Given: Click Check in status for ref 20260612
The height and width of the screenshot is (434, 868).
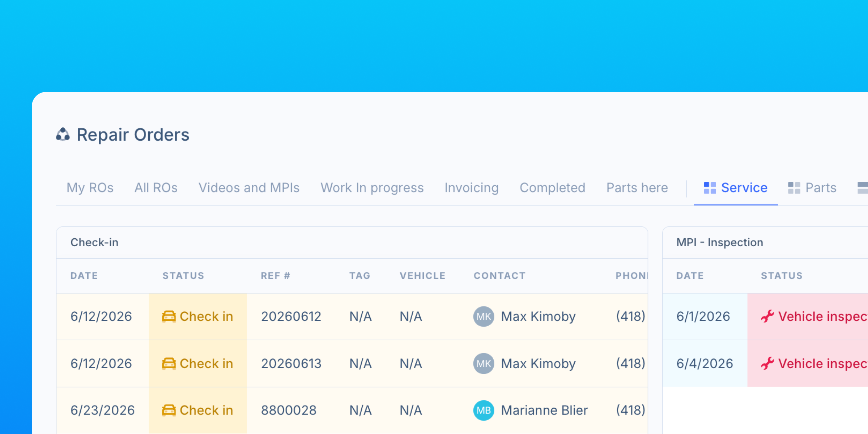Looking at the screenshot, I should tap(198, 316).
